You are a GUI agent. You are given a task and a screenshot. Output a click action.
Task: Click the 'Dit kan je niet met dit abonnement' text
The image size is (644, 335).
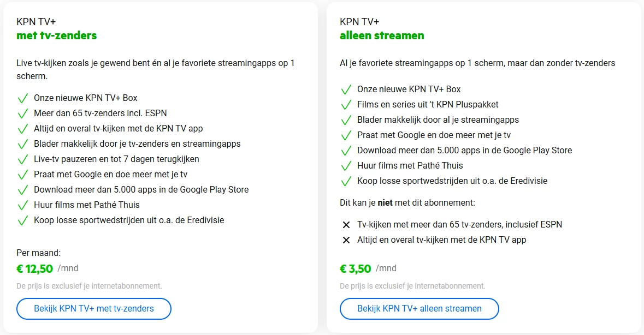pos(407,203)
